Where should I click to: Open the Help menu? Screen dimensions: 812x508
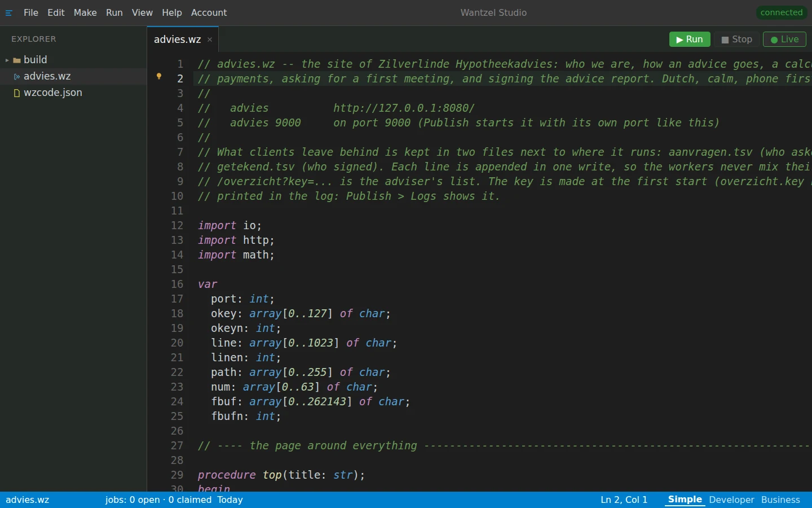coord(172,12)
